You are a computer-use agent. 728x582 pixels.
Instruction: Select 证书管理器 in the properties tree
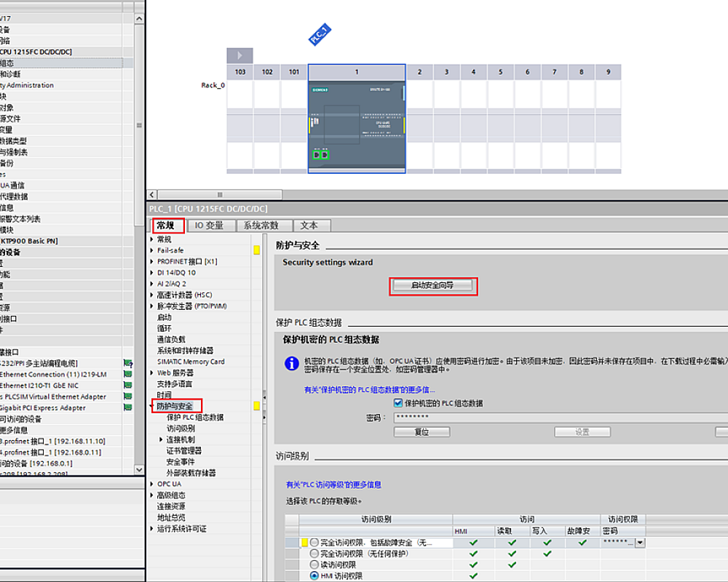coord(184,450)
